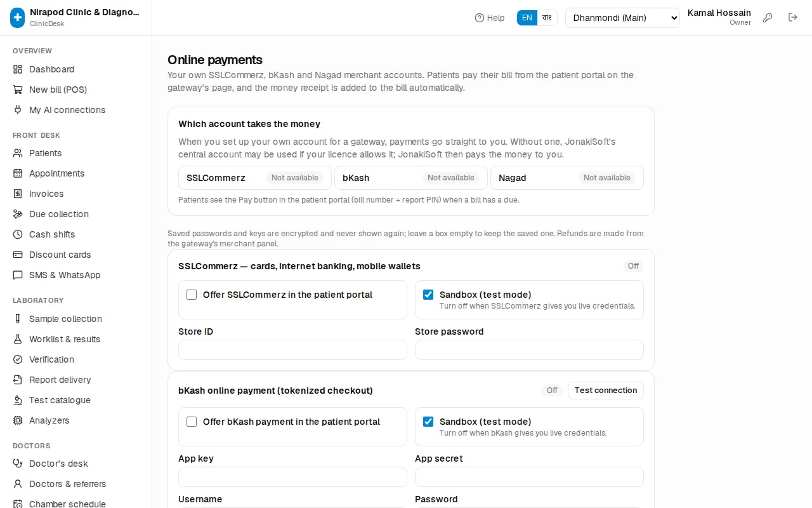Click the Worklist flask icon

click(18, 339)
